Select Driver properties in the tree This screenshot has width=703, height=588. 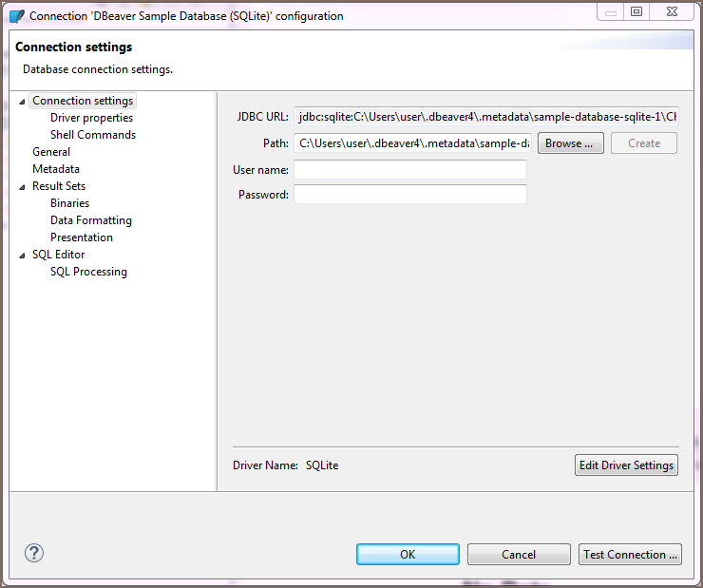(91, 118)
